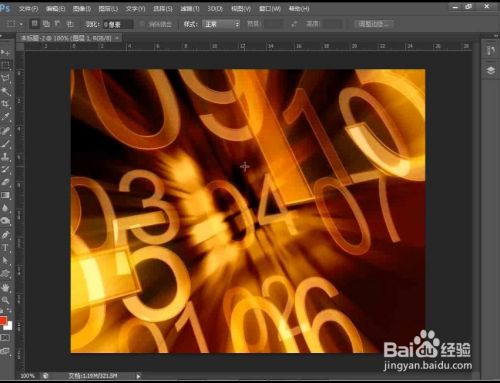Open the 帮助(H) menu

[299, 9]
